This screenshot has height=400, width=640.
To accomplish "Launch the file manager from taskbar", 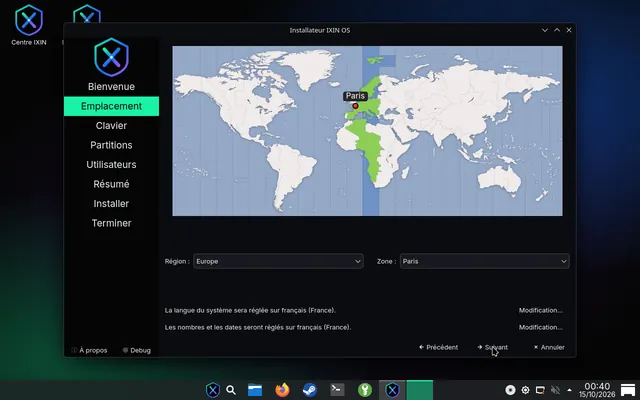I will [255, 390].
